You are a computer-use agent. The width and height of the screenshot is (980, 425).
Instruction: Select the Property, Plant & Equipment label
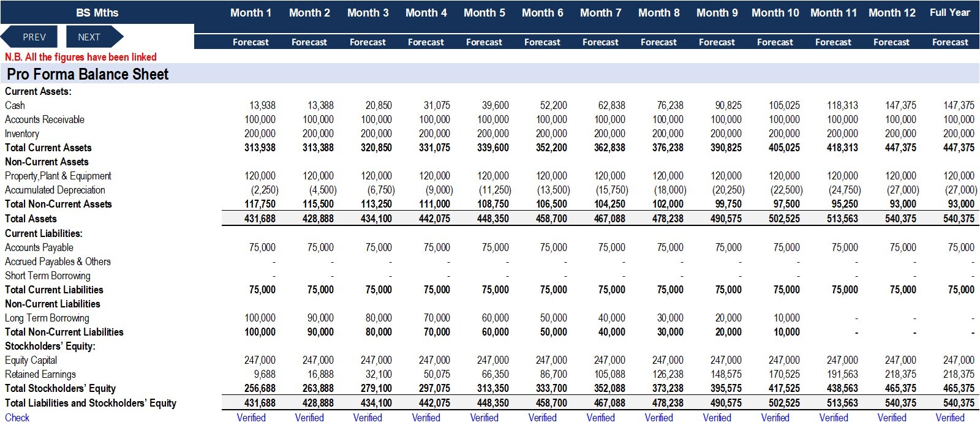point(58,176)
